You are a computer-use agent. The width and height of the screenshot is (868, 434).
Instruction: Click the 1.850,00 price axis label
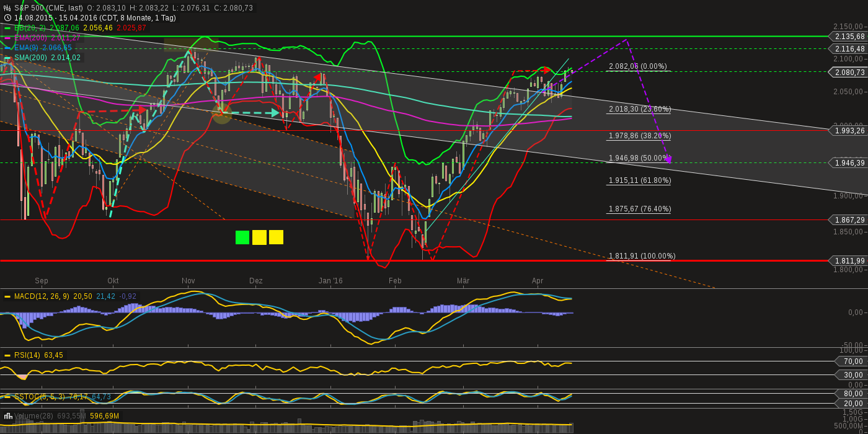849,232
